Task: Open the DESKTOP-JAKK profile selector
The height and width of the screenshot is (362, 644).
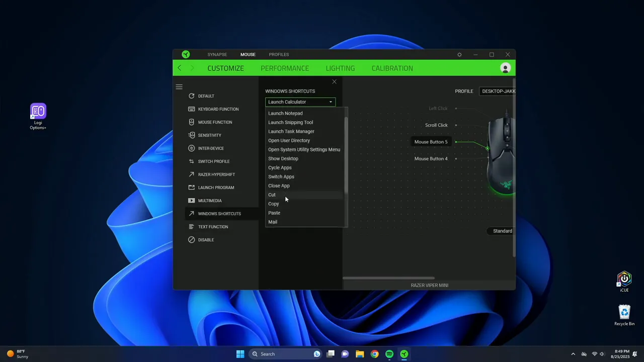Action: pyautogui.click(x=499, y=91)
